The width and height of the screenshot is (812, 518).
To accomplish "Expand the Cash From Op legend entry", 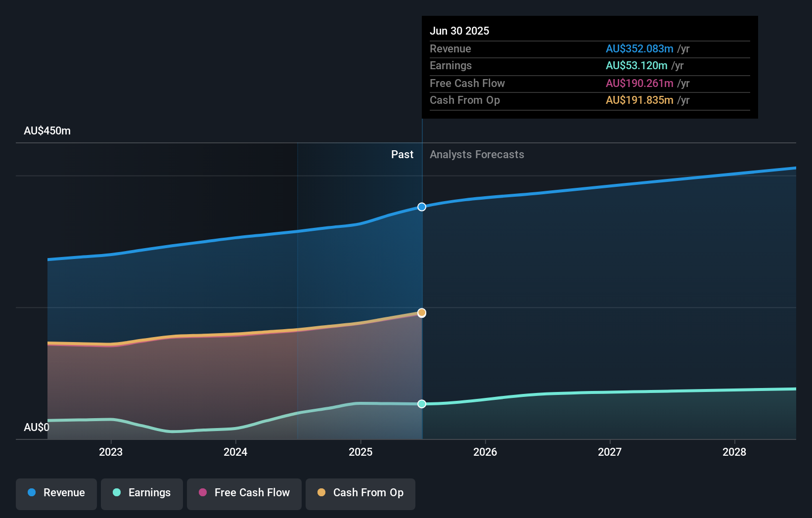I will click(x=360, y=494).
